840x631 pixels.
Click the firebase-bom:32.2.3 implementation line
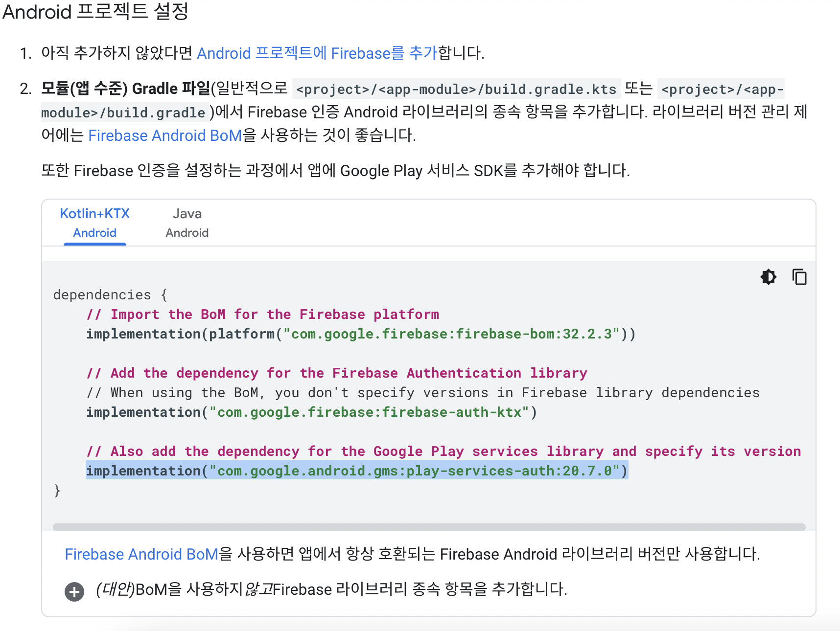(x=361, y=334)
